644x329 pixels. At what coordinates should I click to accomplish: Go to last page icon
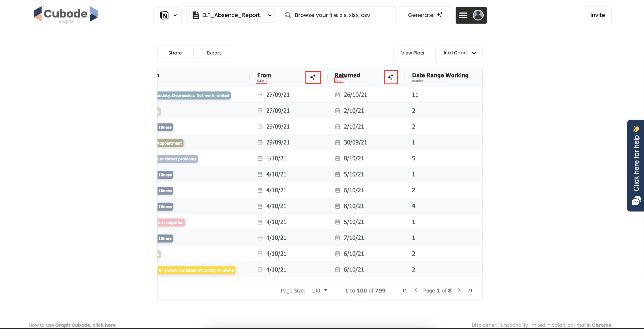pos(470,290)
